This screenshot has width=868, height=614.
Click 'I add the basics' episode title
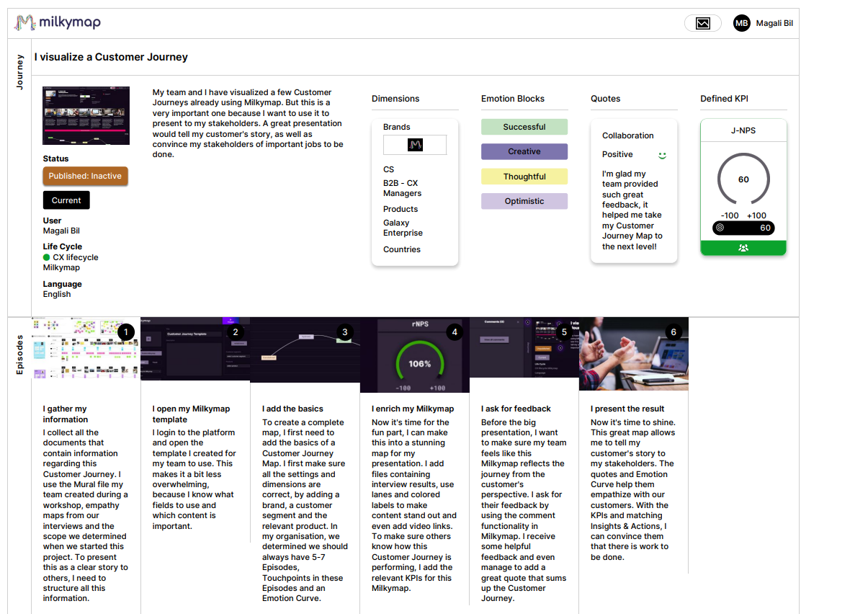tap(293, 409)
